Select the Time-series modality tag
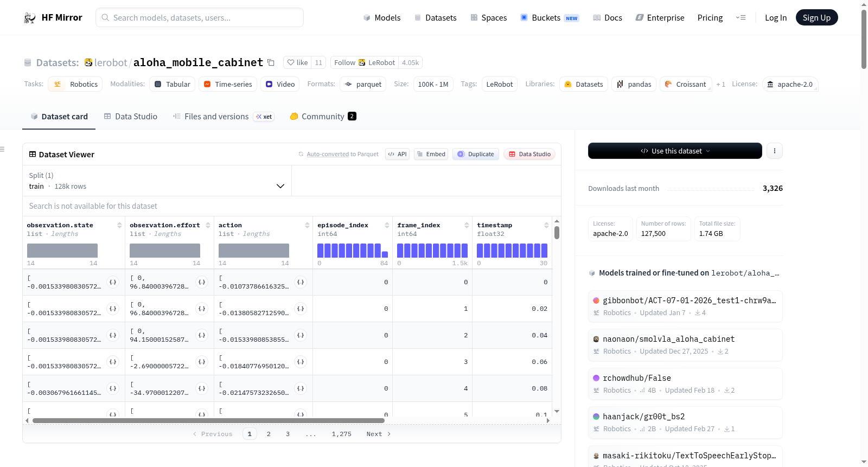The width and height of the screenshot is (868, 467). click(228, 84)
